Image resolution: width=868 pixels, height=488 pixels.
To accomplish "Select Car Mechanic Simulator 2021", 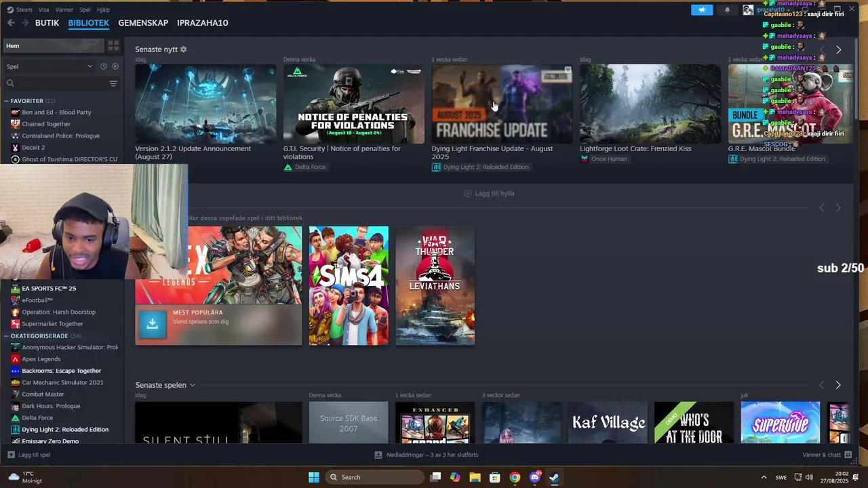I will click(62, 382).
